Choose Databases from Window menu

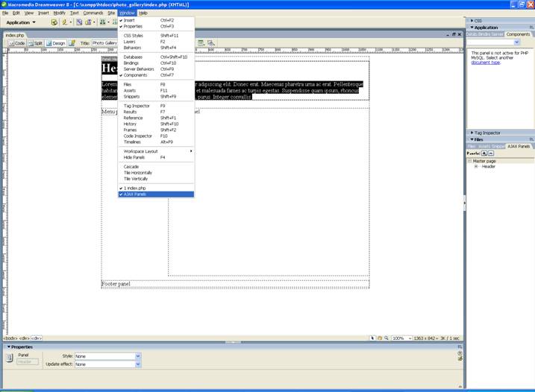[x=156, y=57]
